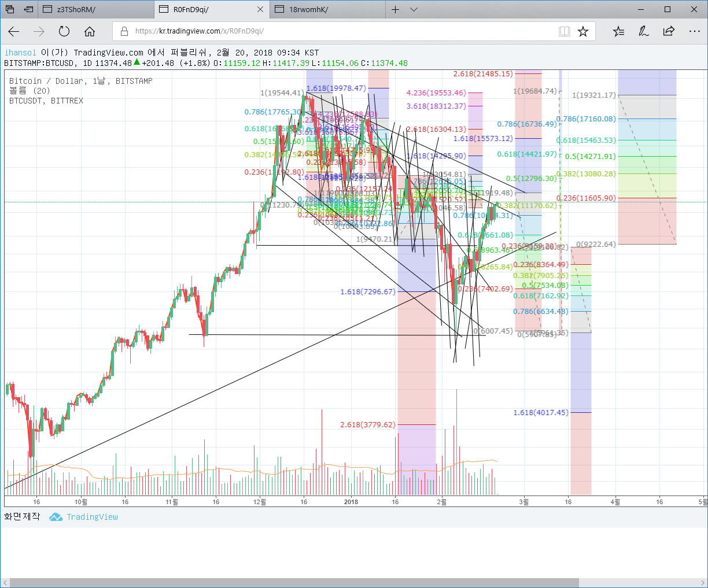
Task: Click the horizontal scrollbar at bottom
Action: coord(293,583)
